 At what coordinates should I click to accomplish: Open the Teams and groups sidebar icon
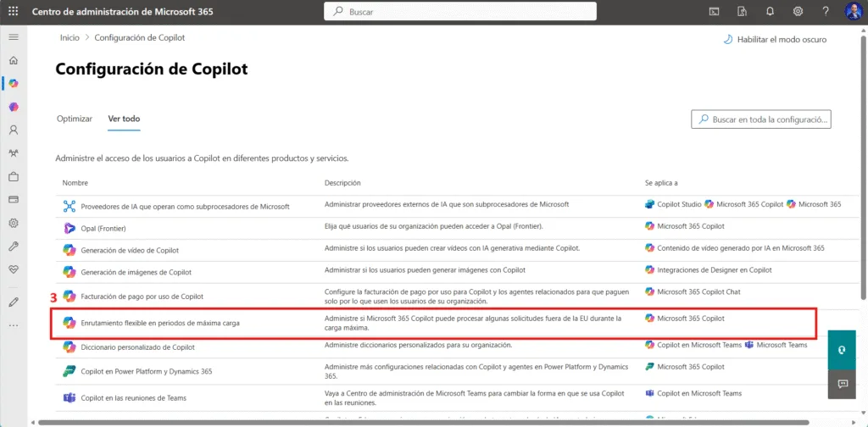(14, 153)
